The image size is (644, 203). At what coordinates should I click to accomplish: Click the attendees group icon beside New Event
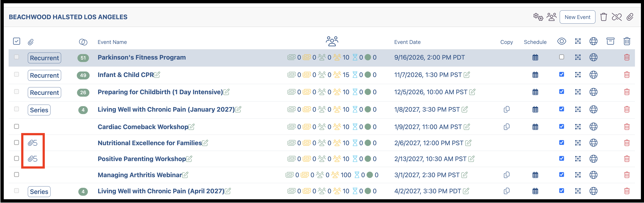pos(552,17)
